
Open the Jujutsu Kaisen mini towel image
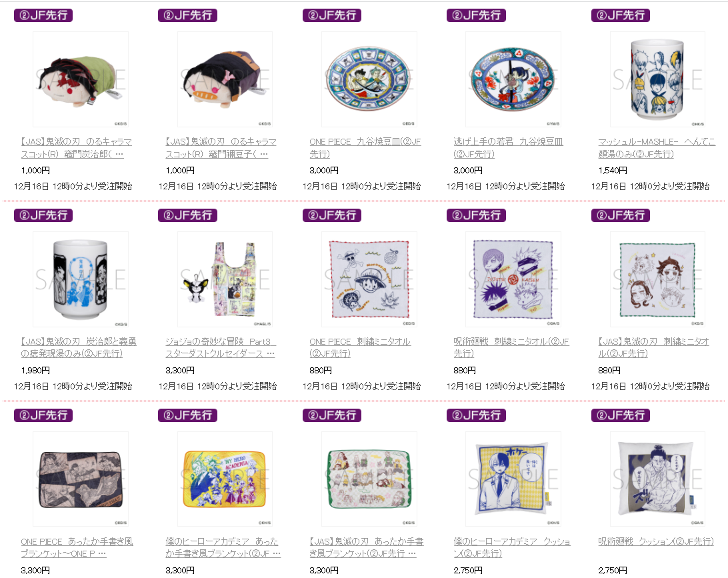pos(513,279)
